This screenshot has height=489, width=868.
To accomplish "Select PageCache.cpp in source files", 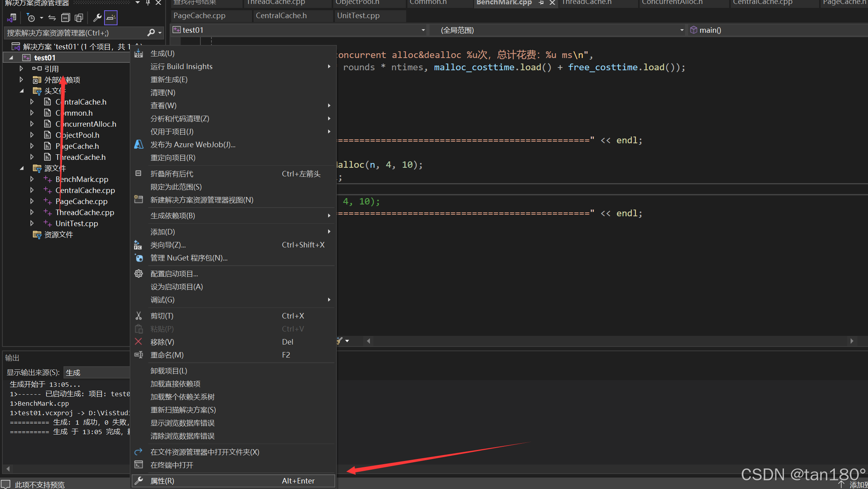I will 81,201.
